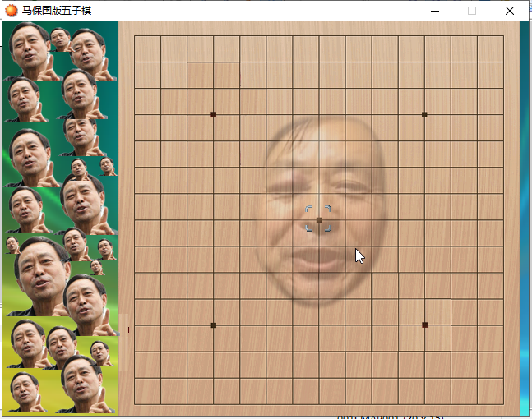The width and height of the screenshot is (532, 419).
Task: Place a stone on the board's bottom-left corner intersection
Action: click(x=134, y=404)
